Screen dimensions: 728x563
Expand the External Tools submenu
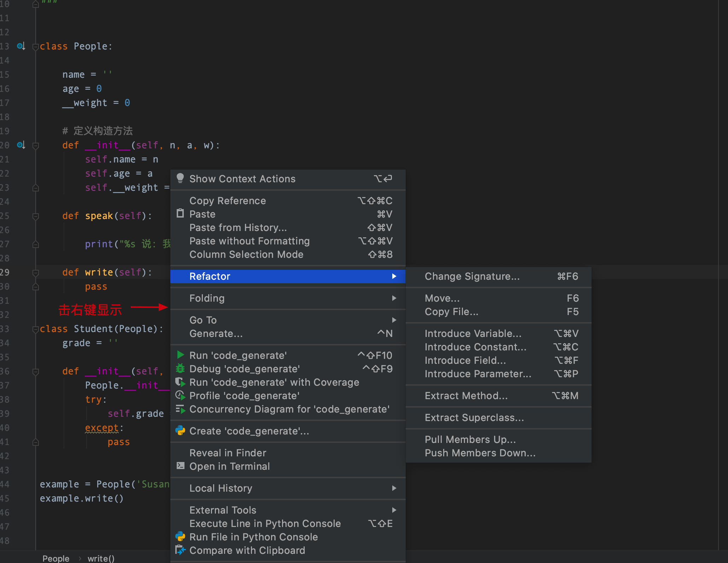click(288, 510)
